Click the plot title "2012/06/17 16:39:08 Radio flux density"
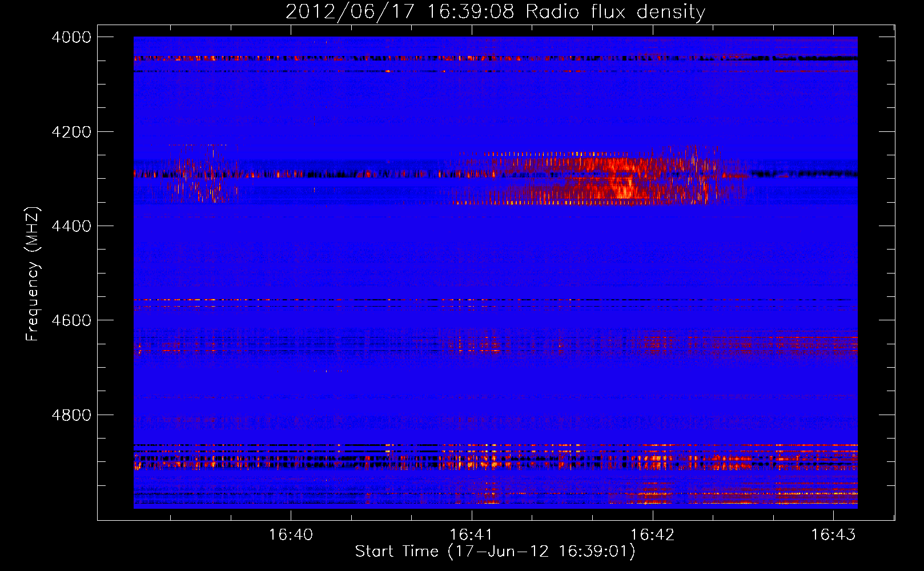924x571 pixels. (x=495, y=11)
